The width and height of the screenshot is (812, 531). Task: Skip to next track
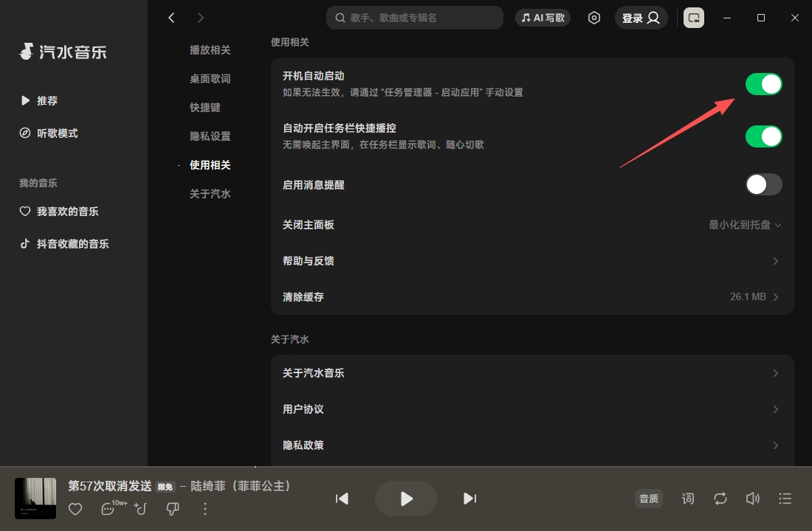[469, 499]
